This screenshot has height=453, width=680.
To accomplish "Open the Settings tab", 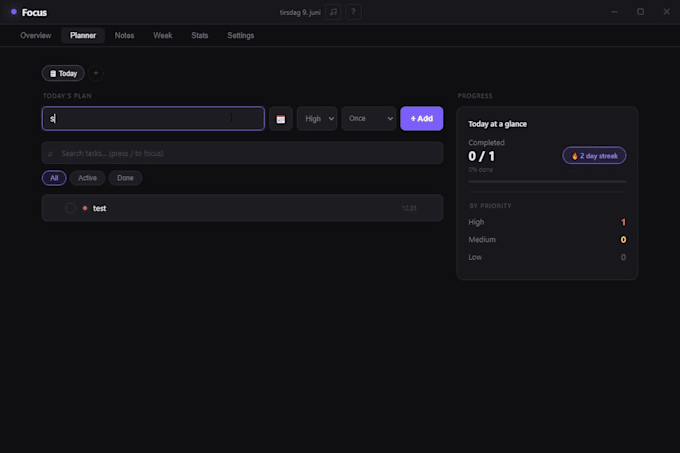I will 241,36.
